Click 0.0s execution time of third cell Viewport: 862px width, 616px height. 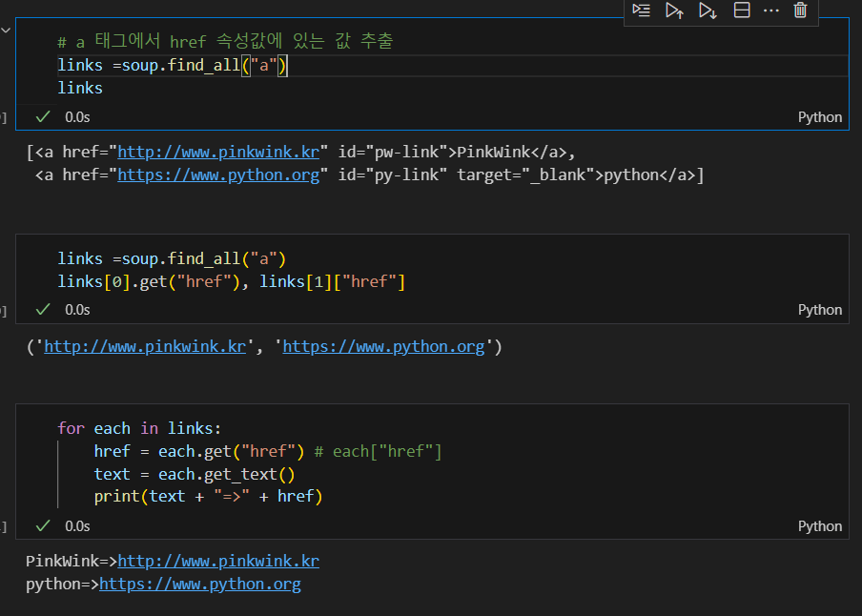click(77, 526)
